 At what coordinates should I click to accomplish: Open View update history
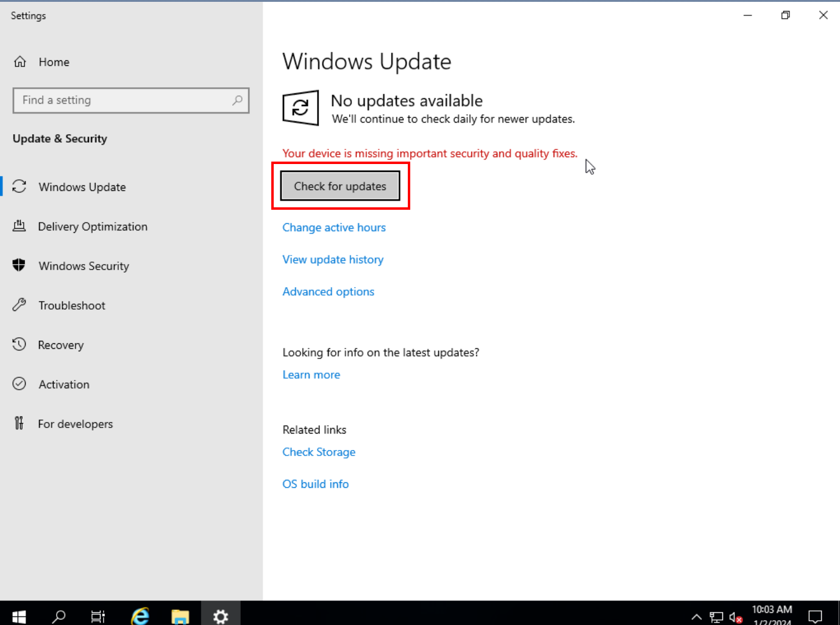tap(333, 260)
